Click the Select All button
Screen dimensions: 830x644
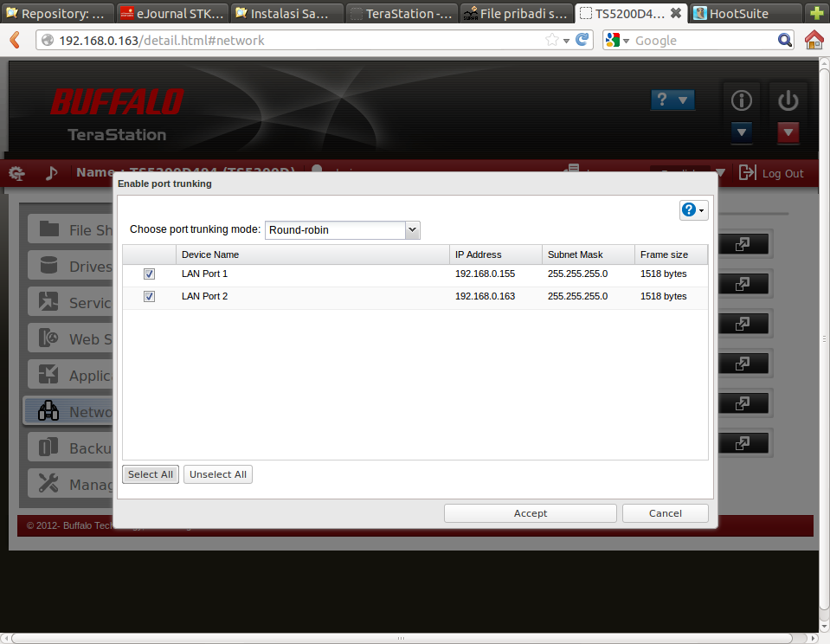pyautogui.click(x=151, y=474)
